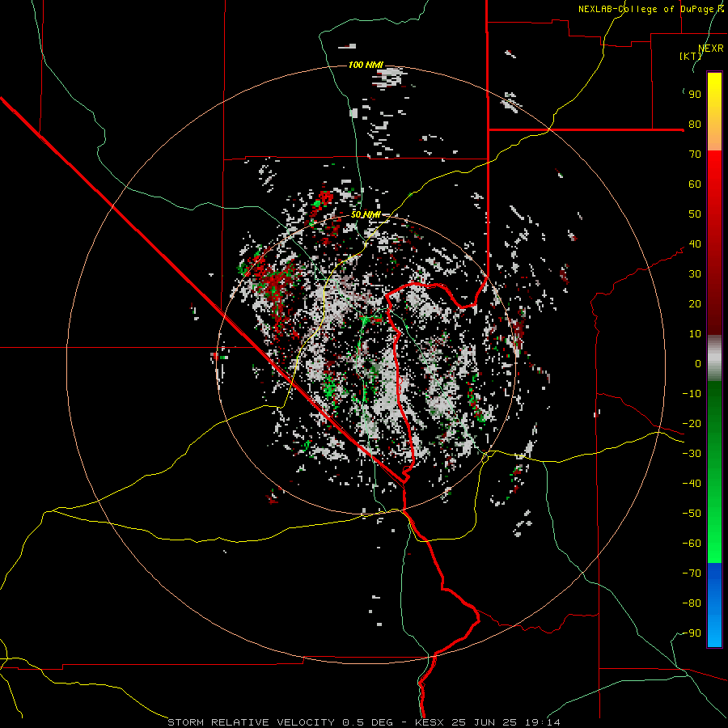The width and height of the screenshot is (728, 728).
Task: Click the -40 tick label on velocity scale
Action: (692, 484)
